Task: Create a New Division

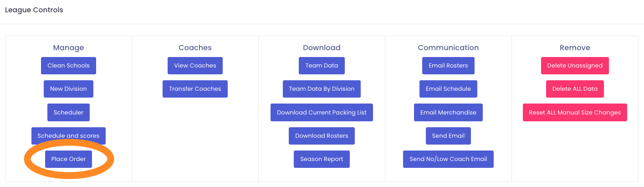Action: pyautogui.click(x=68, y=88)
